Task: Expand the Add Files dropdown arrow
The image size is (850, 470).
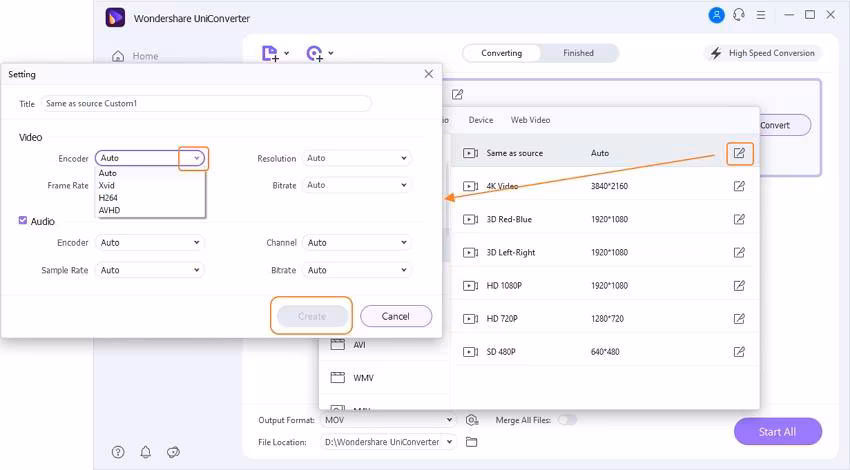Action: click(287, 53)
